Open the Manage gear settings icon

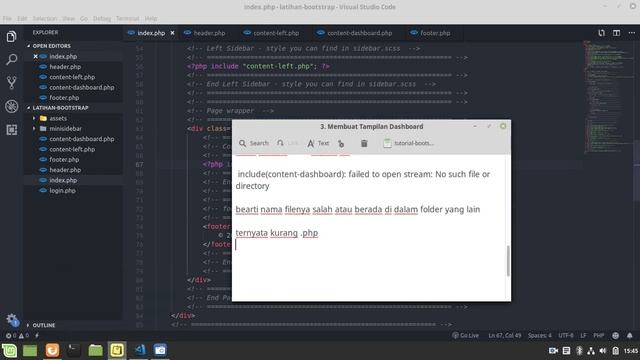tap(12, 320)
